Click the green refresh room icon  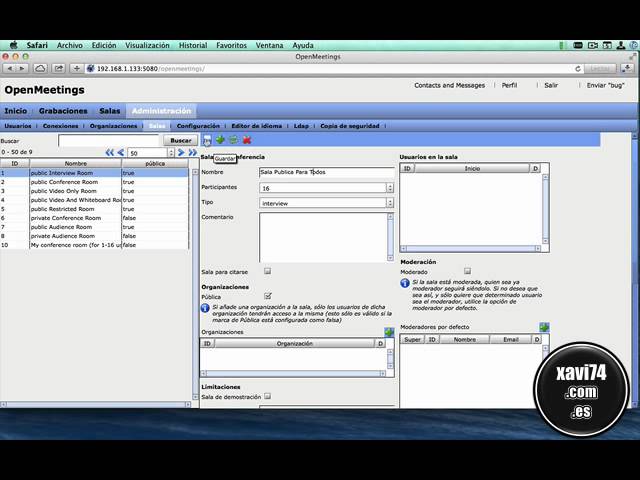tap(233, 140)
